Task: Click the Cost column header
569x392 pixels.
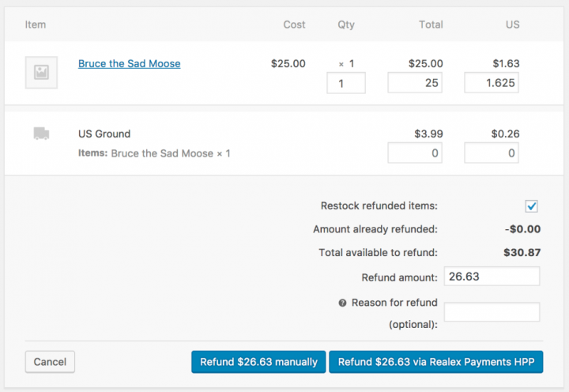Action: pos(294,24)
